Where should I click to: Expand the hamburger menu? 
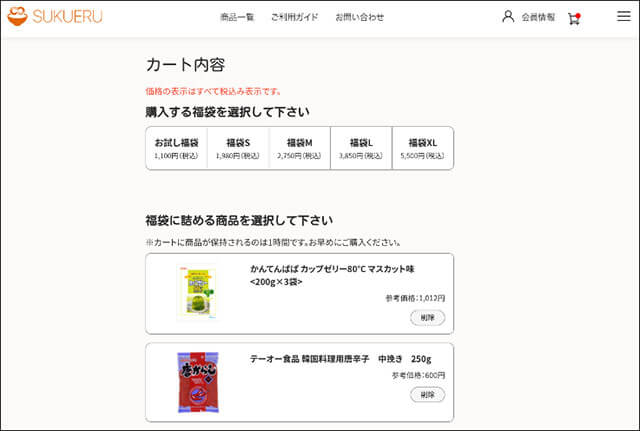(623, 17)
